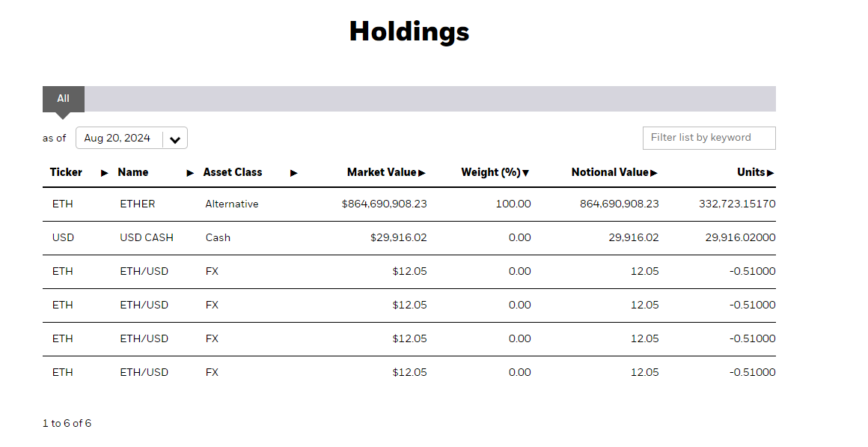Viewport: 868px width, 447px height.
Task: Click the $864,690,908.23 market value cell
Action: pyautogui.click(x=384, y=204)
